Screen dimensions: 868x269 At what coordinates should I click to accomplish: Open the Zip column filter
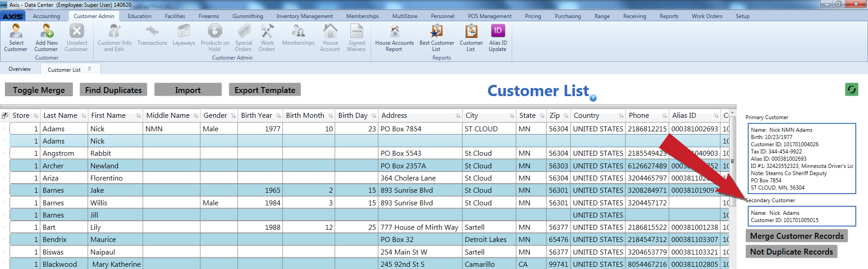(566, 116)
